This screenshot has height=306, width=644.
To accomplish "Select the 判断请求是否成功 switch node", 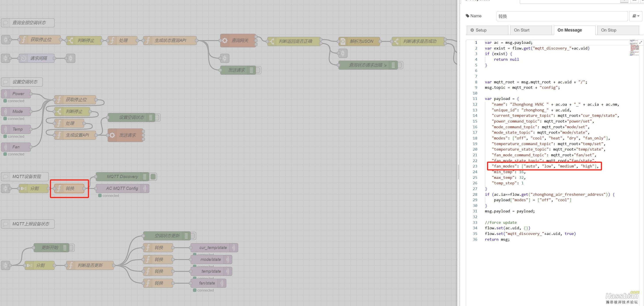I will coord(418,41).
